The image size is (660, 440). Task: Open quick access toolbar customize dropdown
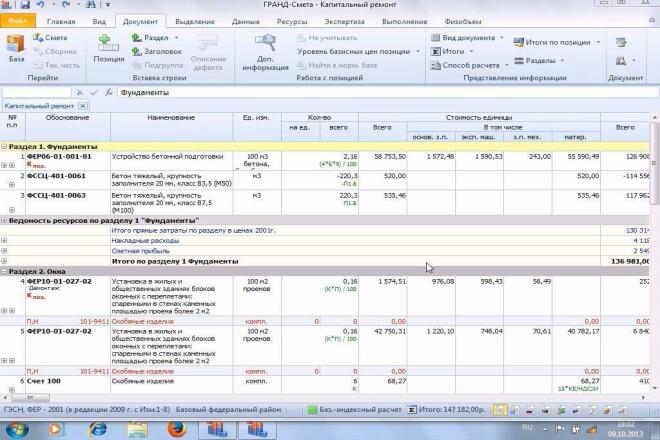pyautogui.click(x=108, y=5)
